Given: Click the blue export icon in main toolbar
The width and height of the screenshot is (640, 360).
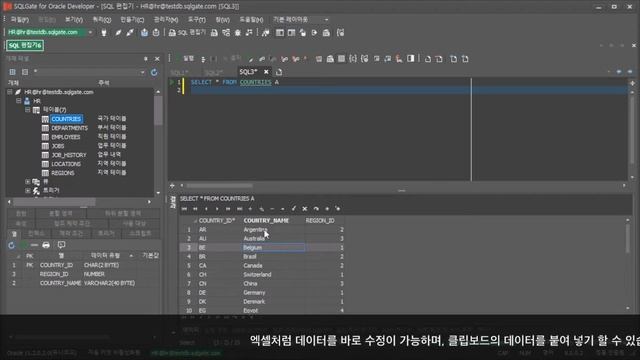Looking at the screenshot, I should point(144,33).
